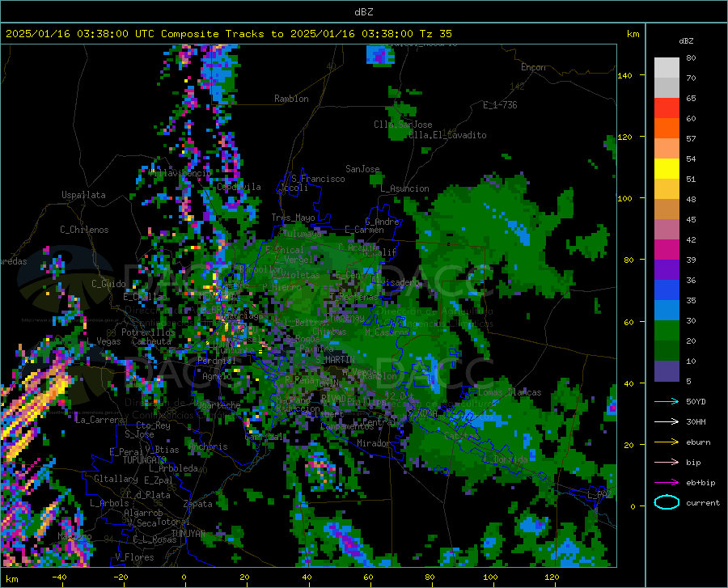
Task: Pick the magenta swatch in the dBZ scale
Action: coord(667,250)
